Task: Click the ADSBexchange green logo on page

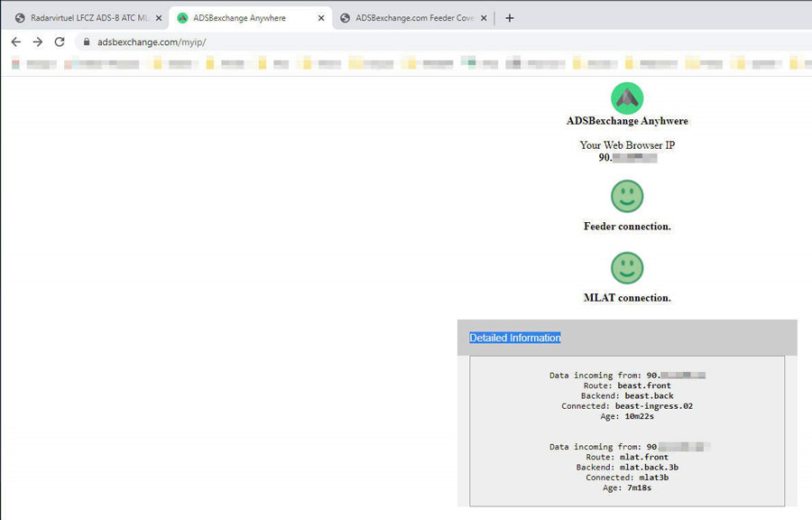Action: click(x=627, y=97)
